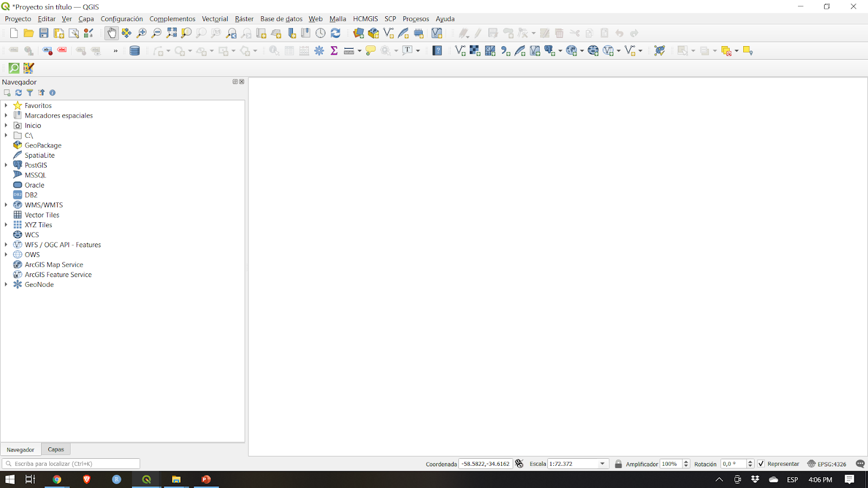This screenshot has height=488, width=868.
Task: Select the Measure Line ruler tool
Action: click(349, 50)
